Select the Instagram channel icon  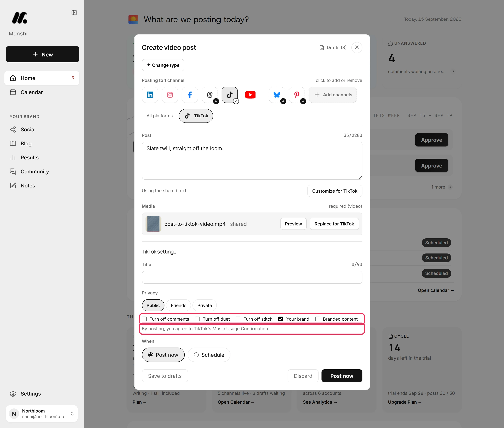tap(170, 95)
